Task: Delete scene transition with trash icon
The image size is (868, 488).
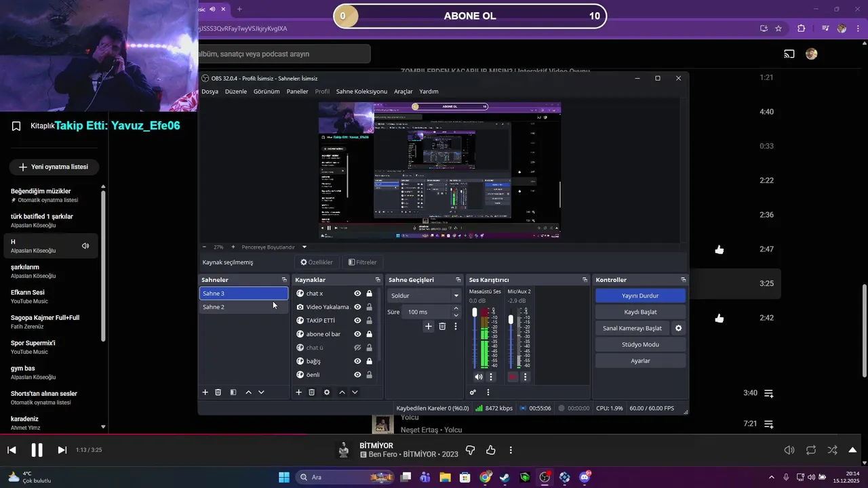Action: tap(442, 327)
